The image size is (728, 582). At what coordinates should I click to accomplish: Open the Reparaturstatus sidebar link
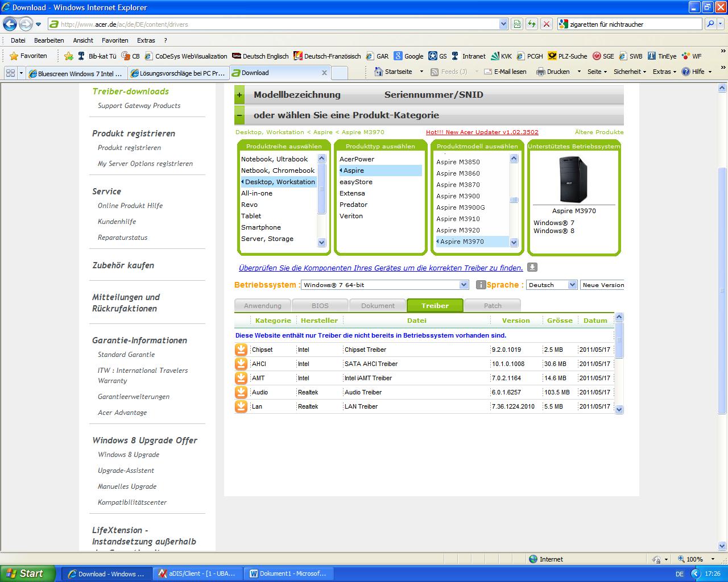(122, 238)
